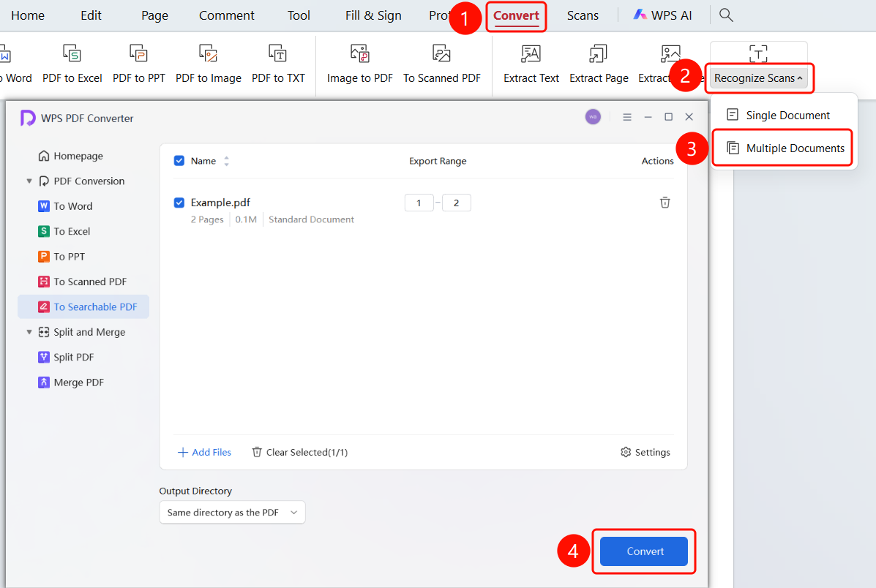Expand the Recognize Scans dropdown
This screenshot has width=876, height=588.
[758, 78]
